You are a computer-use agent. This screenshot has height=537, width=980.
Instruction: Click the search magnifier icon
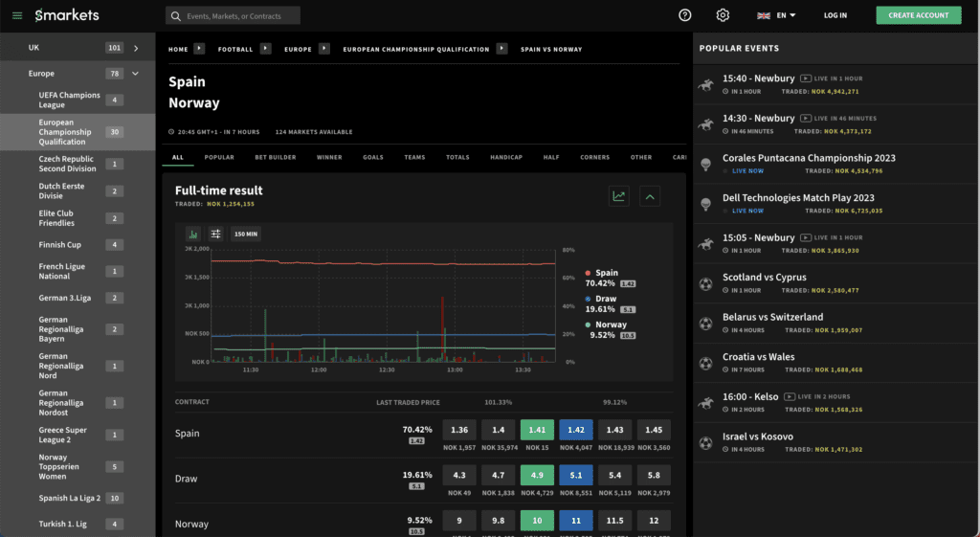(x=176, y=15)
